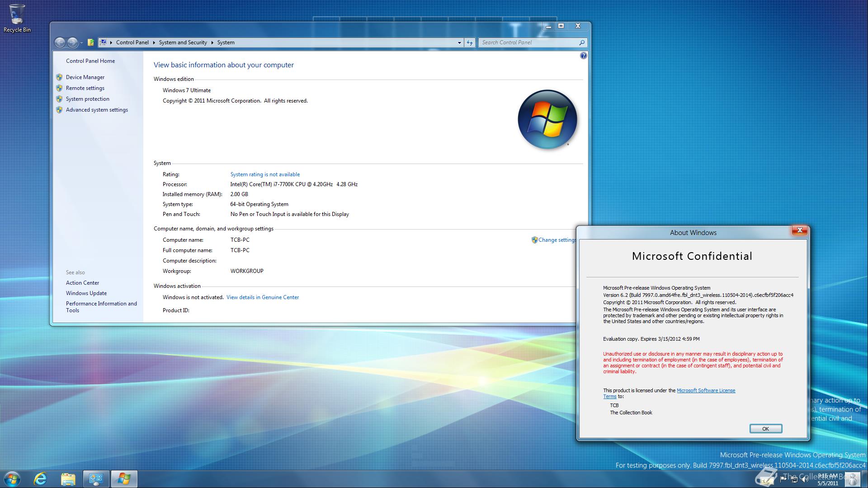Click the processor value text i7-7700K

pos(294,184)
